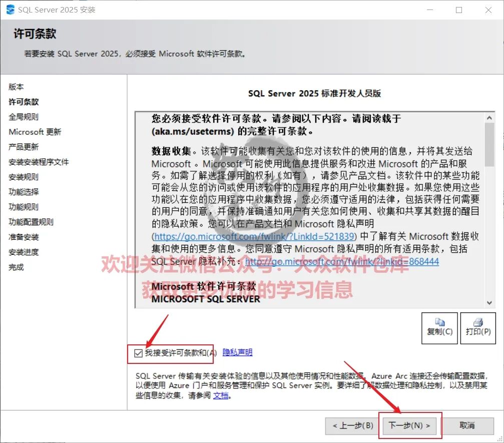Viewport: 504px width, 443px height.
Task: Click the SQL Server 2025 标准开发人员版 title
Action: coord(314,94)
